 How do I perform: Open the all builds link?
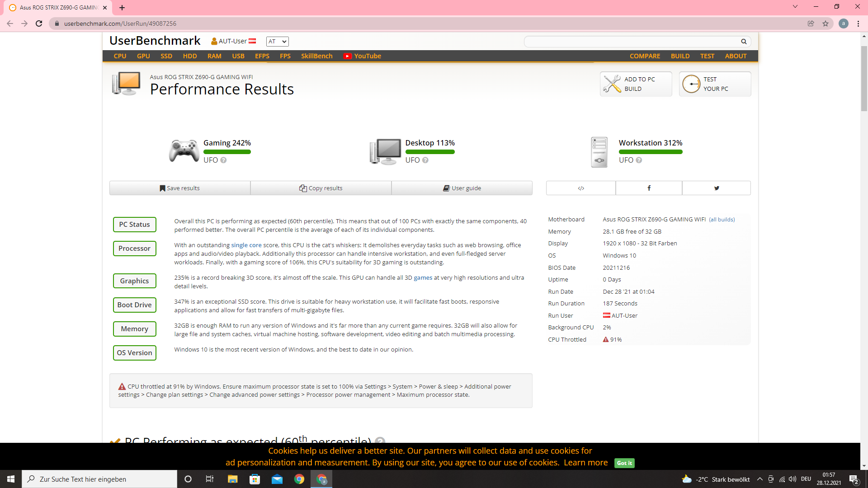point(722,220)
